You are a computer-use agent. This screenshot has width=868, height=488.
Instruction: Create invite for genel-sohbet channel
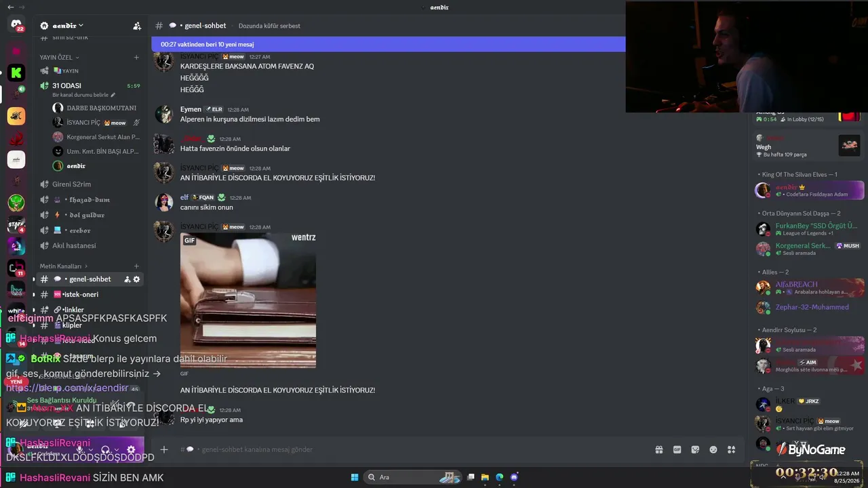click(x=127, y=279)
